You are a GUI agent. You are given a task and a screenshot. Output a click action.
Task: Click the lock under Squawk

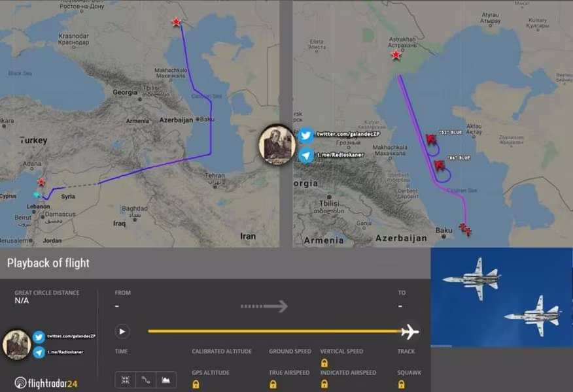[x=401, y=384]
